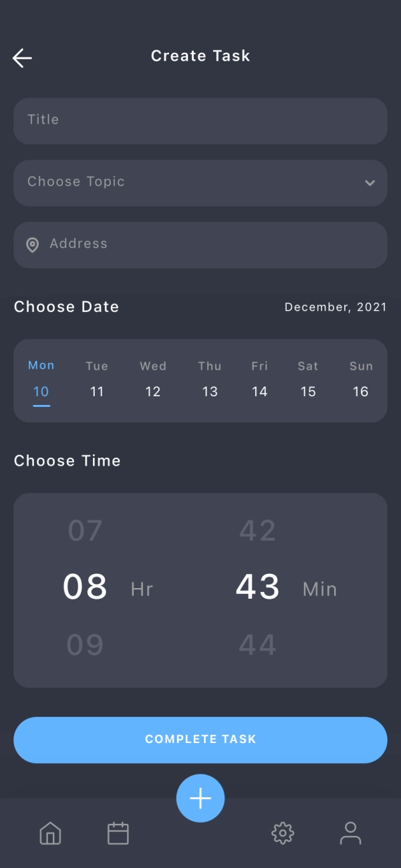Screen dimensions: 401x868
Task: Select the profile person icon
Action: pos(350,833)
